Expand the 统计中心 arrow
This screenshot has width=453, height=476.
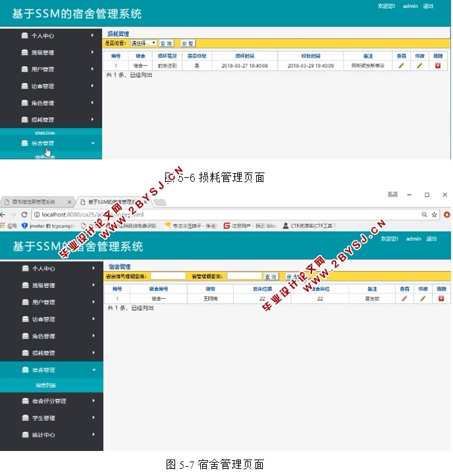[93, 435]
